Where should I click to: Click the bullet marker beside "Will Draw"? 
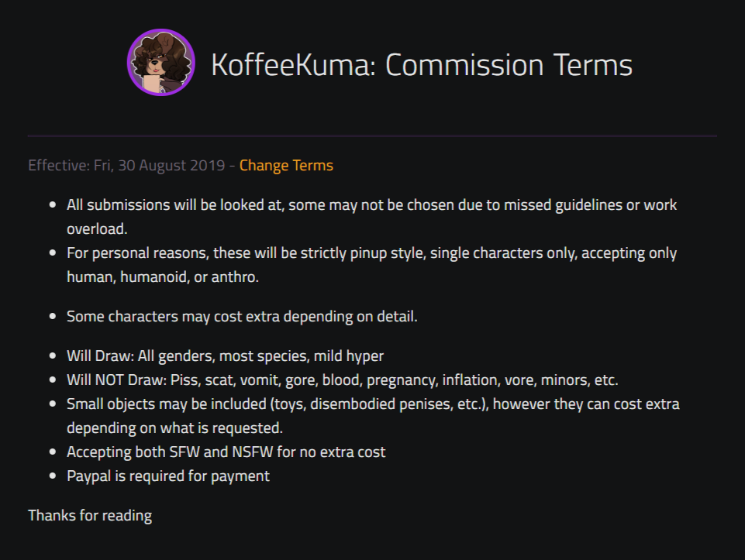click(53, 357)
